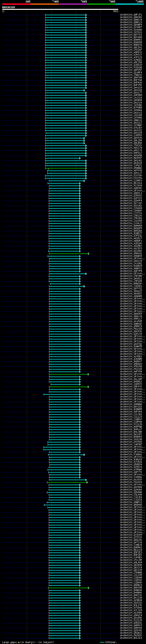146x644 pixels.
Task: Select the red ~20% legend color segment
Action: click(x=16, y=4)
